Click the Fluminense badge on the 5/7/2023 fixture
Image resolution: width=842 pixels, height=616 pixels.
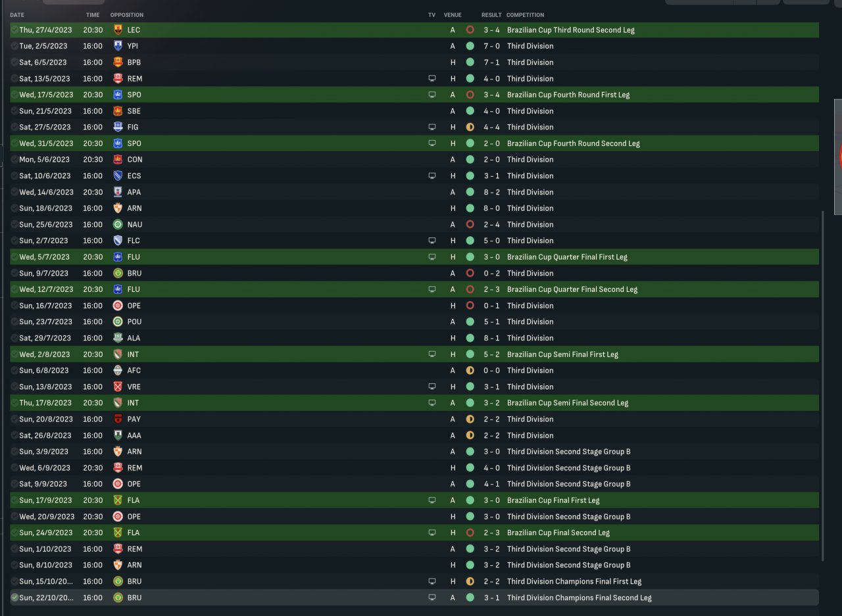click(x=118, y=257)
